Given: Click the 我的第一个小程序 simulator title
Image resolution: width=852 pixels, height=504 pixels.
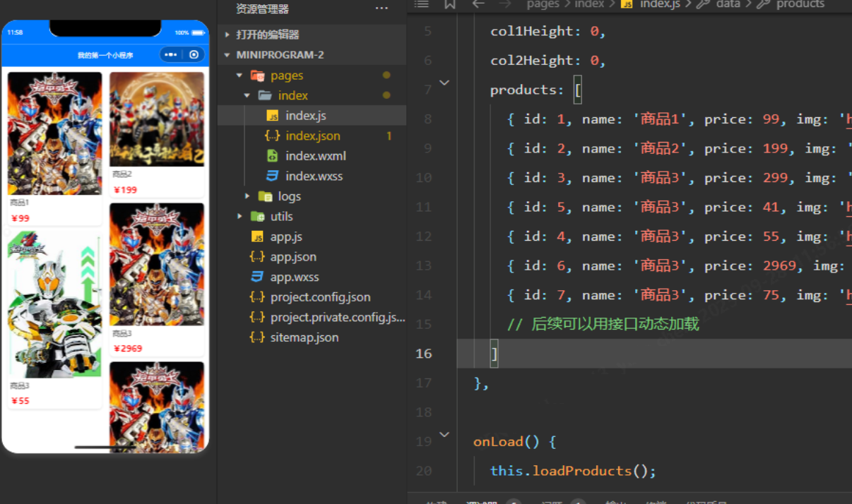Looking at the screenshot, I should 105,55.
